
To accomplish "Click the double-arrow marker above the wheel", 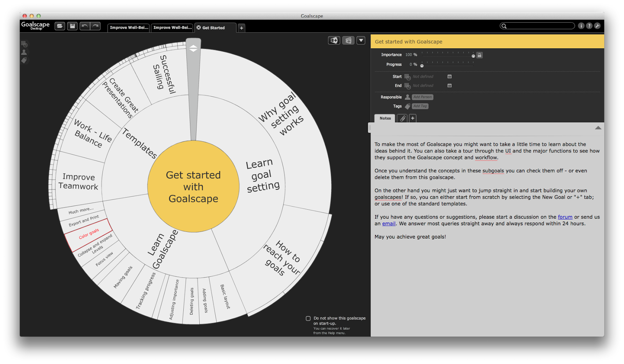I will tap(193, 49).
